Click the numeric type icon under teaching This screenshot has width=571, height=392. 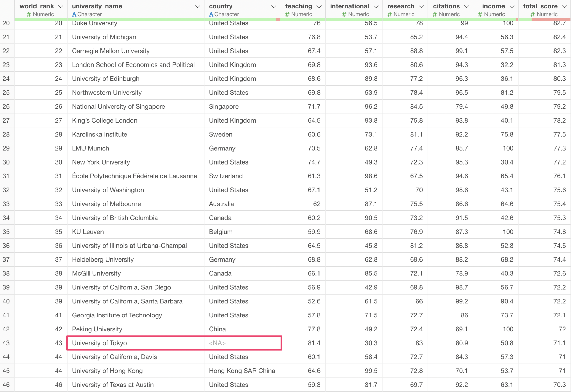point(287,14)
